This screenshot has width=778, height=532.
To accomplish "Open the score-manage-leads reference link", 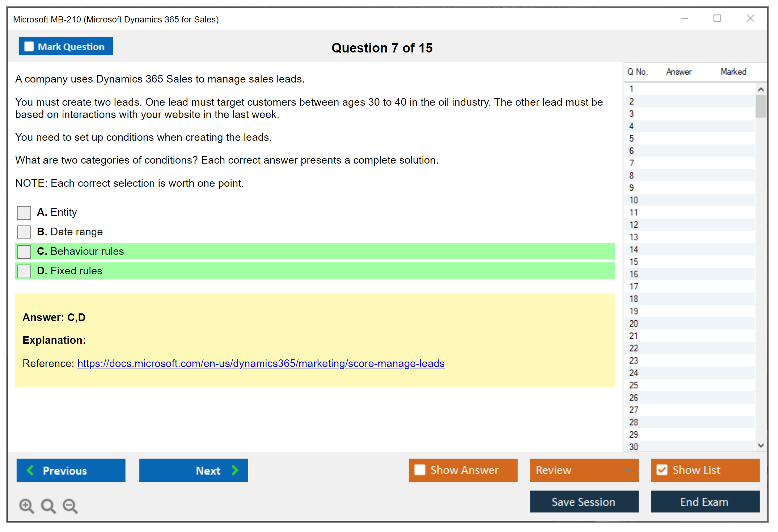I will (261, 363).
